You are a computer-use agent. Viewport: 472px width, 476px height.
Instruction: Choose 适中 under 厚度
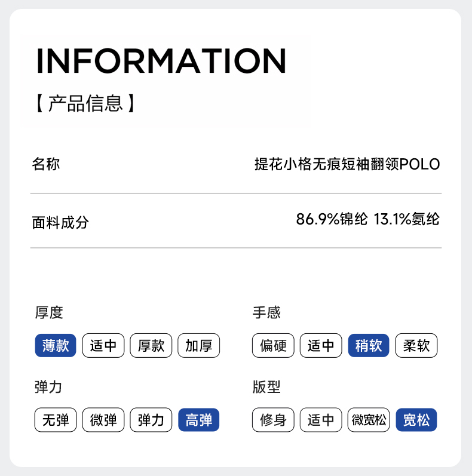click(x=103, y=346)
